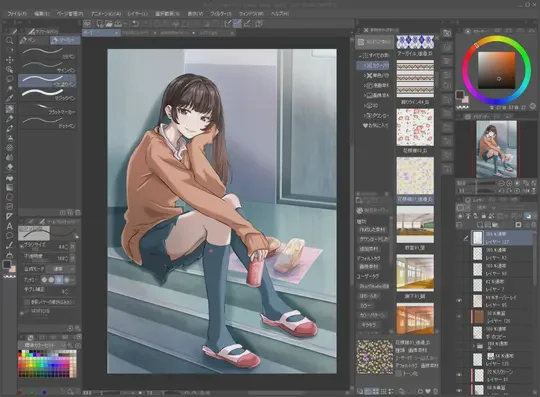The image size is (540, 397).
Task: Select the Text tool (A)
Action: tap(9, 226)
